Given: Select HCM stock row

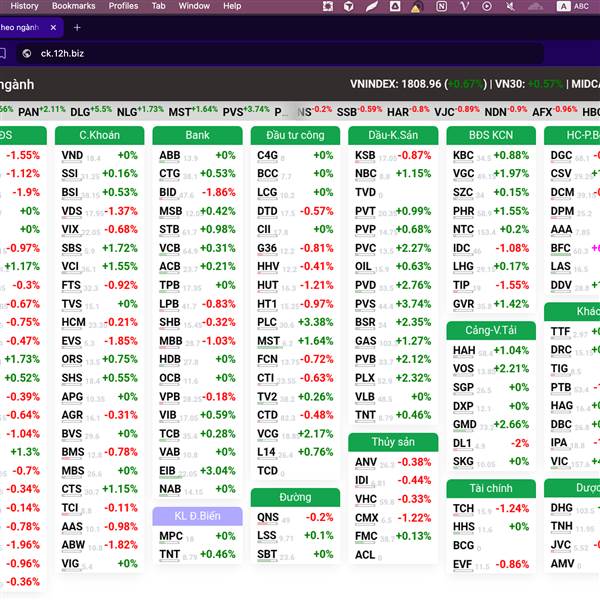Looking at the screenshot, I should [x=99, y=322].
